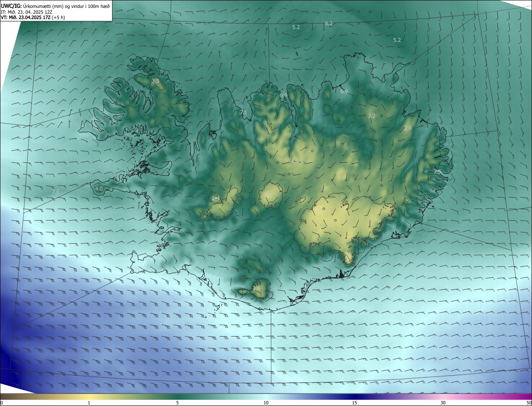
Task: Click the 'VT: Mið. 23.04.2025 17Z (+5 h)' line
Action: tap(33, 17)
